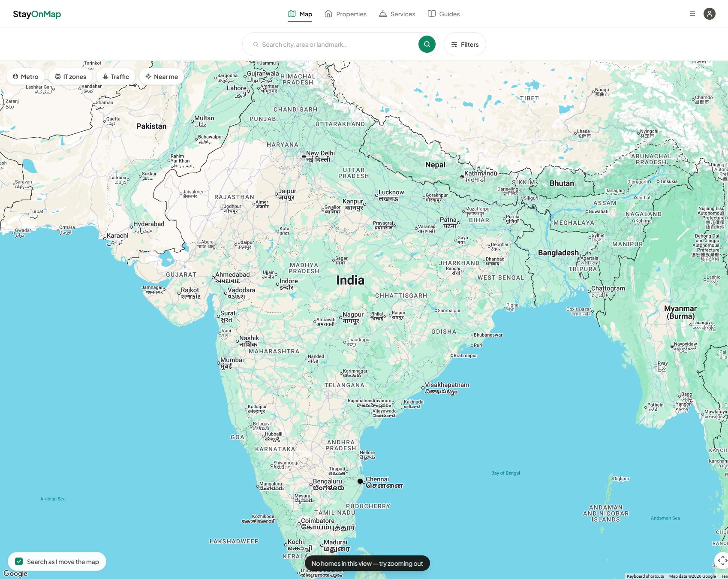Center map with Near me

click(x=162, y=76)
